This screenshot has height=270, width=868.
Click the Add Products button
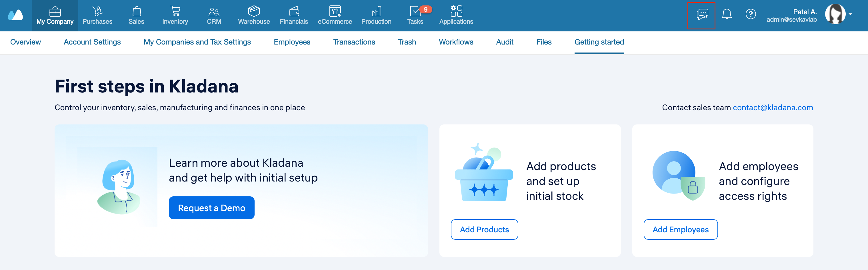(x=484, y=229)
